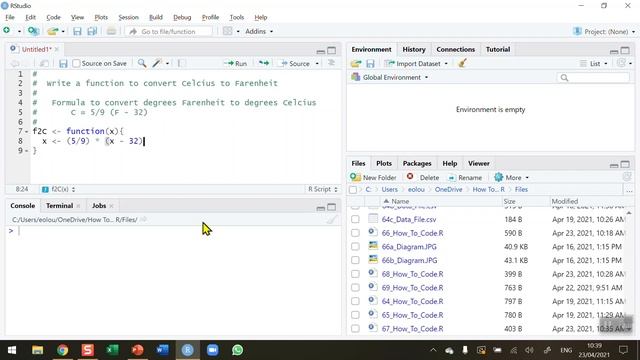Open Excel from the taskbar
The height and width of the screenshot is (360, 640).
click(112, 350)
